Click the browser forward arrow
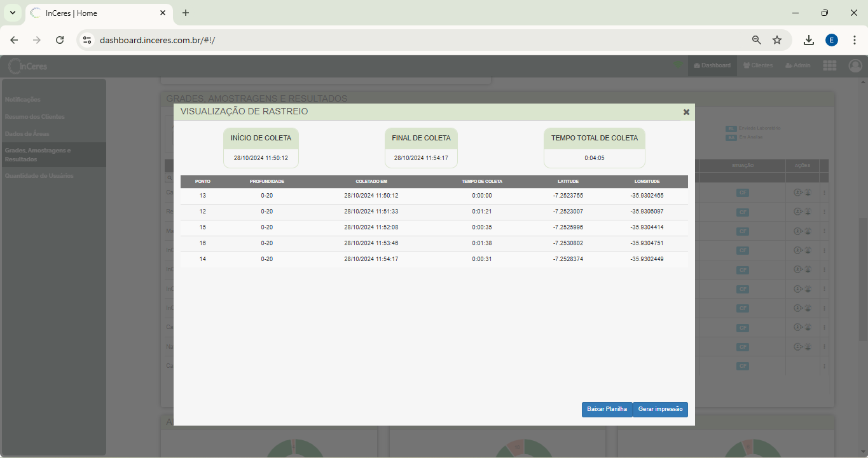The height and width of the screenshot is (458, 868). coord(37,40)
